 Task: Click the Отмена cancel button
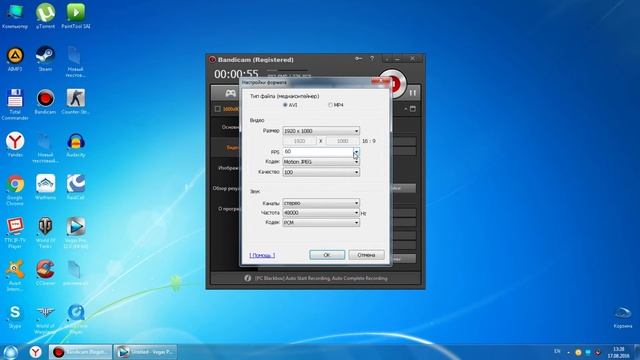click(366, 255)
